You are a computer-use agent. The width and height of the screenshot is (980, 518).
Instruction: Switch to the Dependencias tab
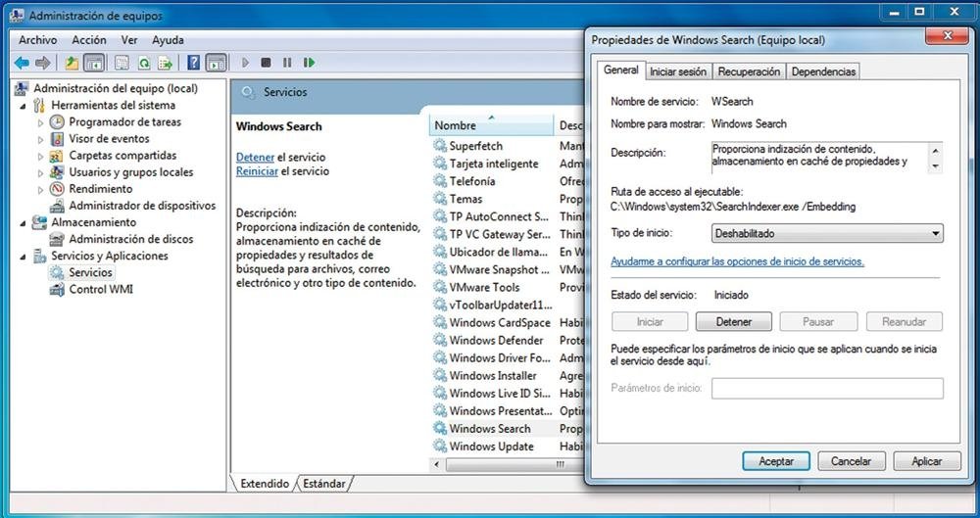pos(823,71)
